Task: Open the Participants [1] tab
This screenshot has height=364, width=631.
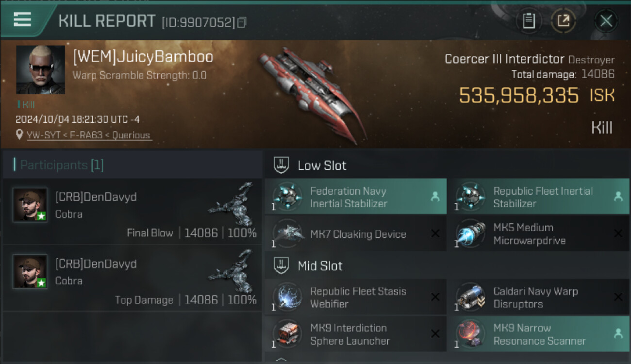Action: [58, 165]
